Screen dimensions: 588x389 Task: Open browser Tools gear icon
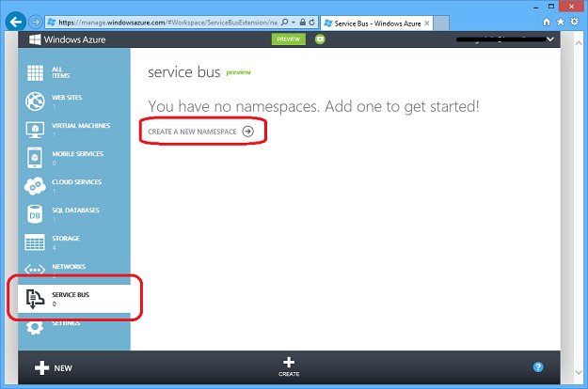pos(575,22)
